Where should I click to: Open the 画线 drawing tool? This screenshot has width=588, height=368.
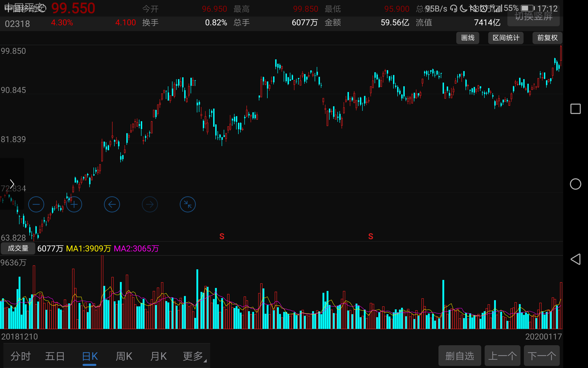(x=467, y=38)
